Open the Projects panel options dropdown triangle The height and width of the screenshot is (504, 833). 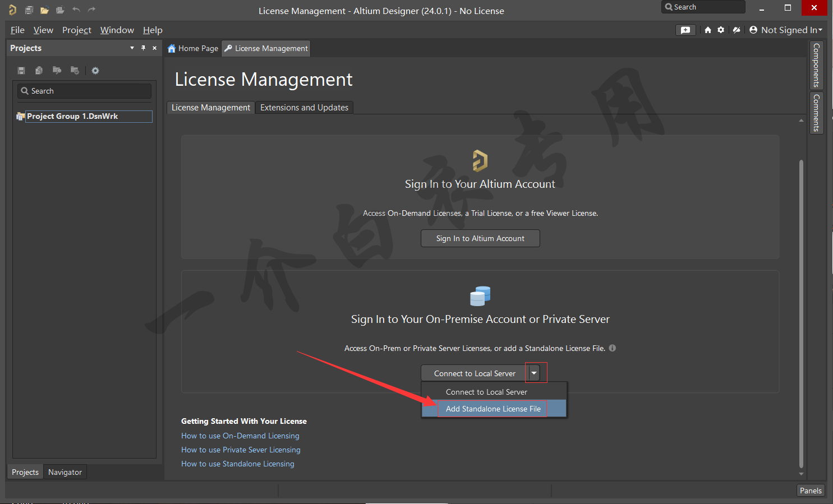coord(132,48)
